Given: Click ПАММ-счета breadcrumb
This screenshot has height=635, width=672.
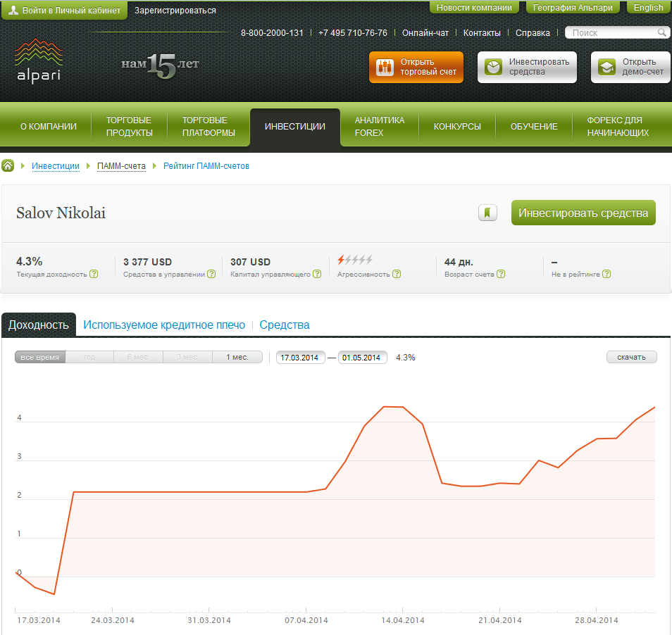Looking at the screenshot, I should tap(121, 166).
